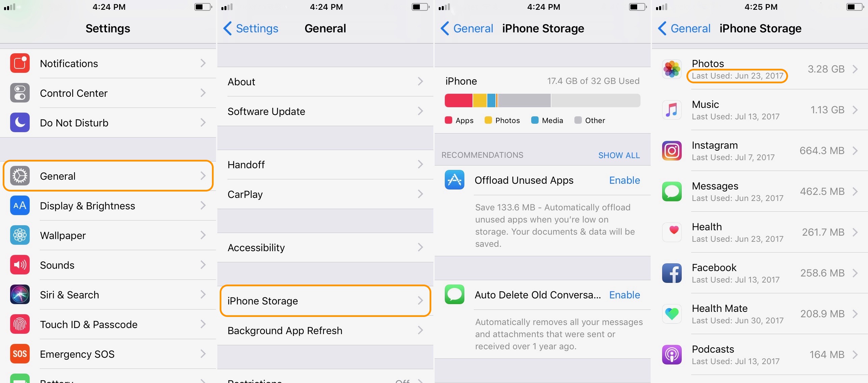The image size is (868, 383).
Task: Open the Facebook app storage details
Action: pos(759,272)
